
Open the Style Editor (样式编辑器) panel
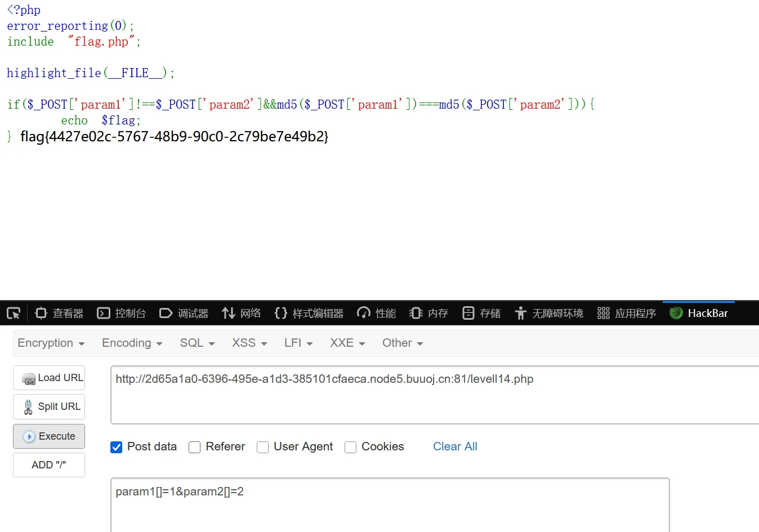tap(309, 313)
